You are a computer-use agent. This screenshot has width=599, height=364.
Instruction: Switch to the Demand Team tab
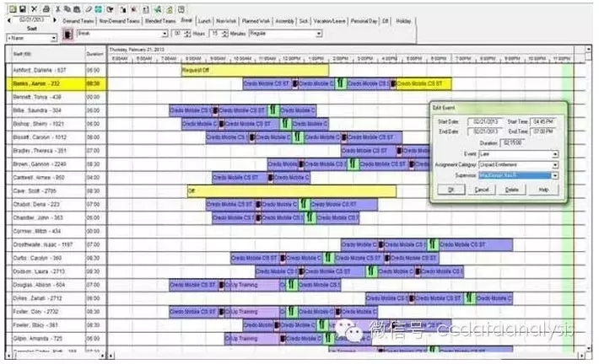coord(78,21)
